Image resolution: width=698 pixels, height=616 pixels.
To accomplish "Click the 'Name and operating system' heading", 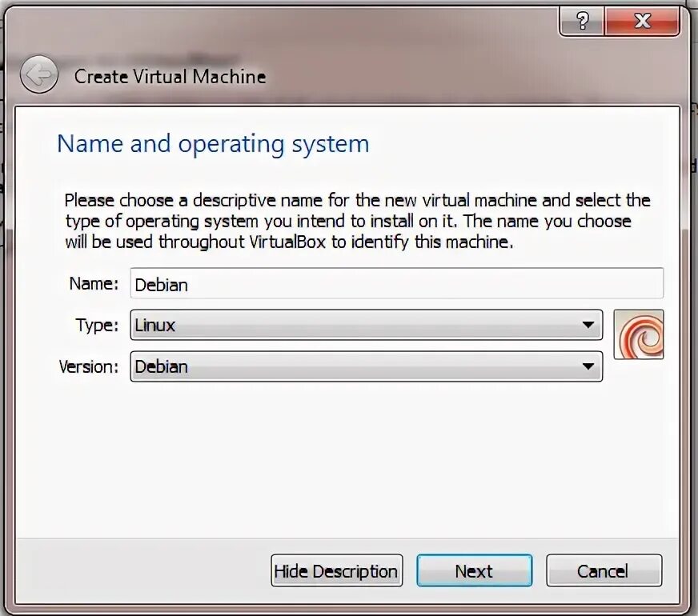I will [213, 145].
